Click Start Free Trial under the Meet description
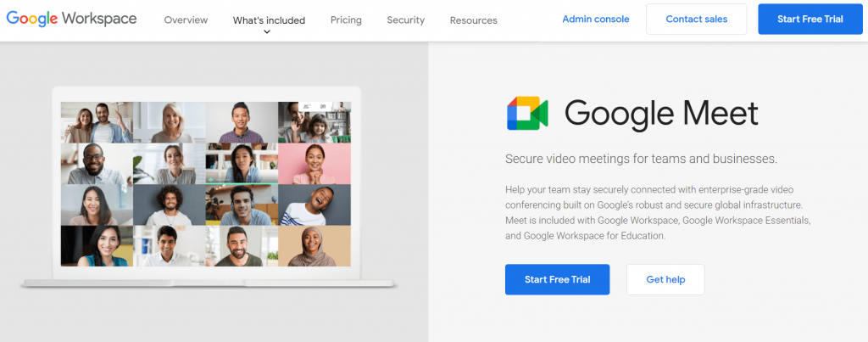The height and width of the screenshot is (342, 868). [558, 279]
